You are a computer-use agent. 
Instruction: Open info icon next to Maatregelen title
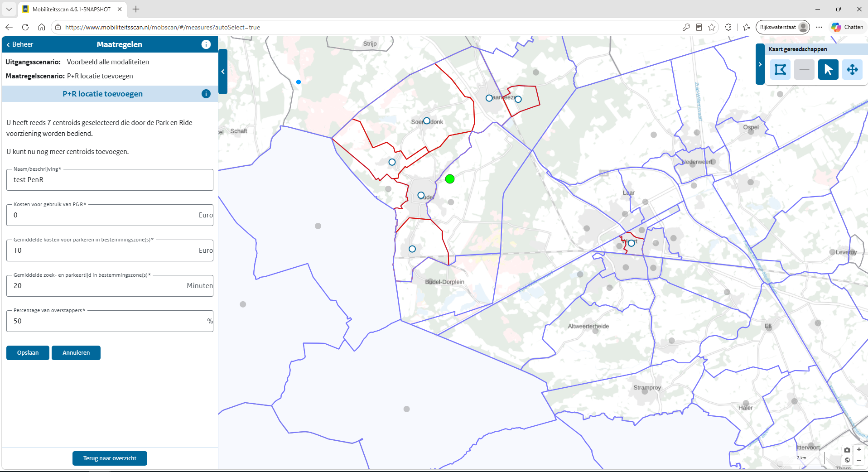pyautogui.click(x=206, y=44)
